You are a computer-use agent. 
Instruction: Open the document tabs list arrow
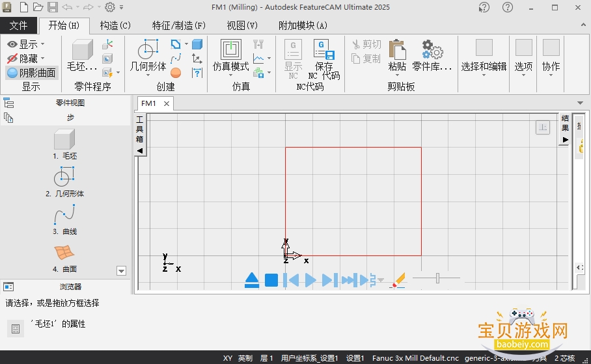point(580,103)
